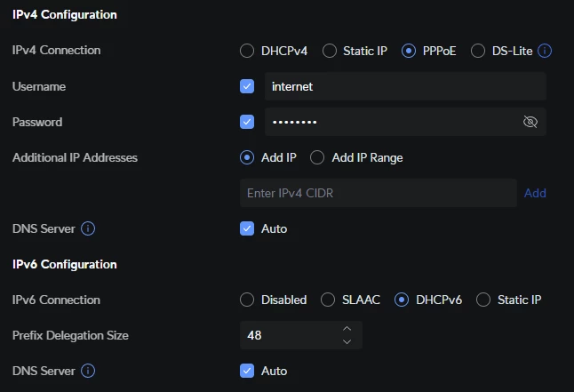
Task: Uncheck the Username checkbox
Action: (247, 86)
